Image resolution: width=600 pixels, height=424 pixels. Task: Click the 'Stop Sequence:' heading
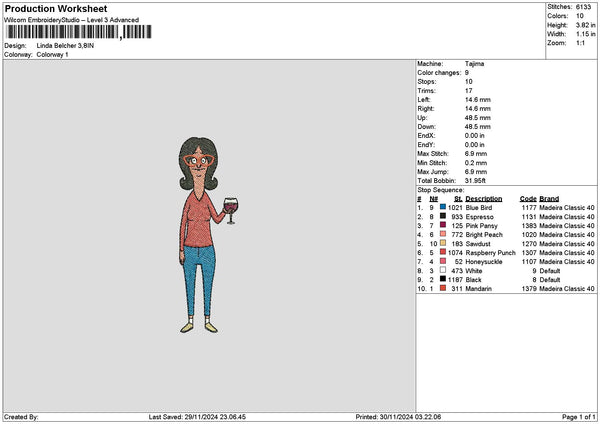tap(441, 190)
